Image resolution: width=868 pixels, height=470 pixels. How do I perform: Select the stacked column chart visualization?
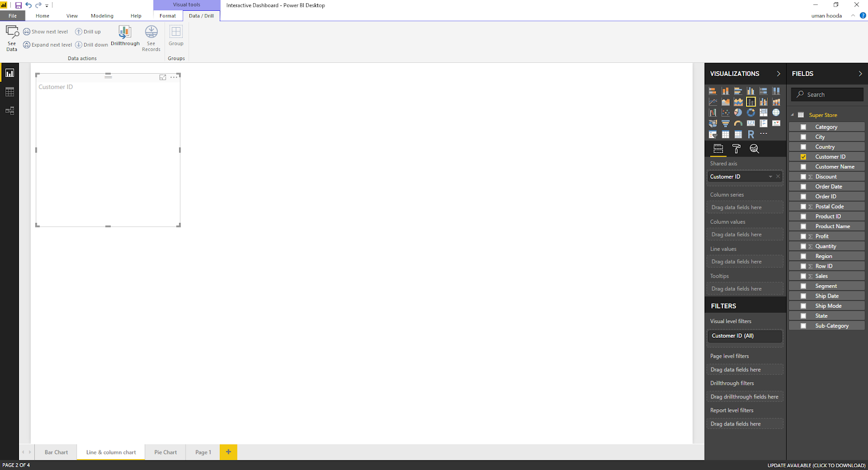point(725,91)
